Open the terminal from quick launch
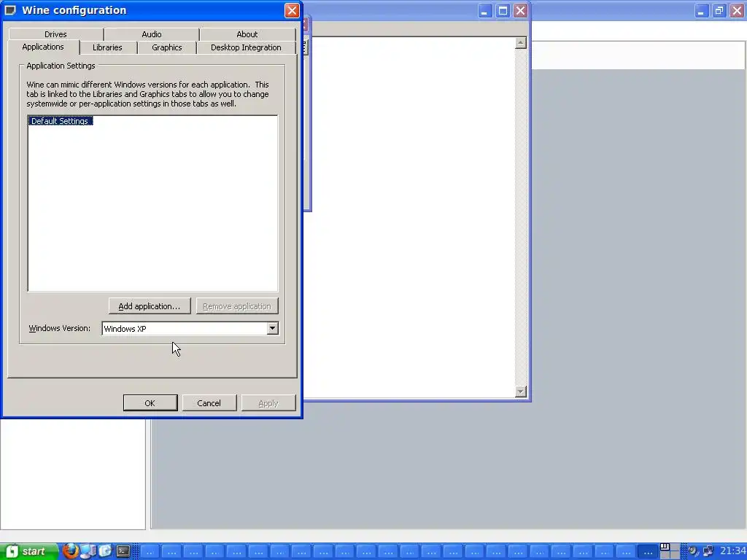 (123, 551)
